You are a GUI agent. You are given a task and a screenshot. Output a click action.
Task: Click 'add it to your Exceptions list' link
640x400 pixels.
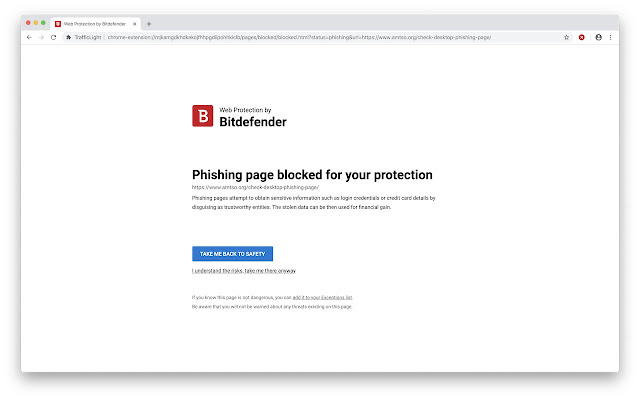coord(322,297)
